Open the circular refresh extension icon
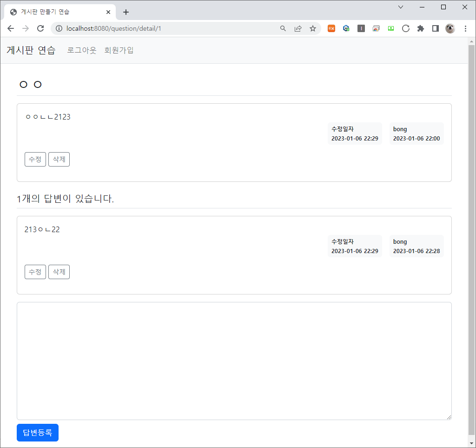 [405, 28]
